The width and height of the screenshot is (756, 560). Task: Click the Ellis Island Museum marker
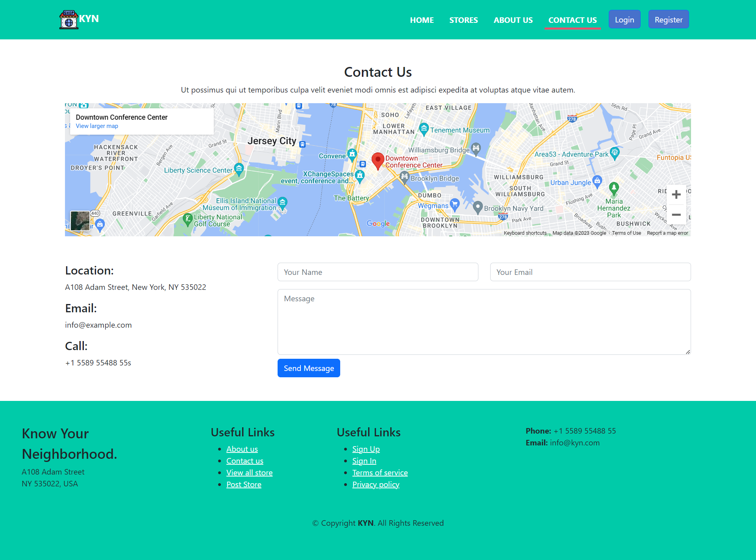coord(282,204)
